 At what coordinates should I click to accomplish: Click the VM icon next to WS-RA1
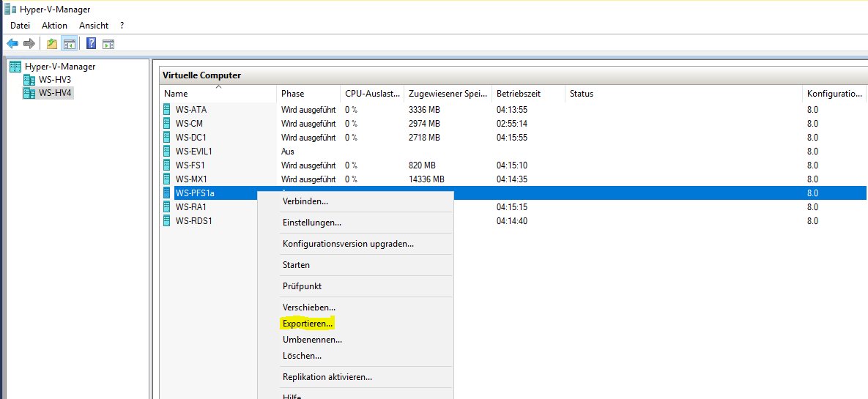(x=167, y=206)
